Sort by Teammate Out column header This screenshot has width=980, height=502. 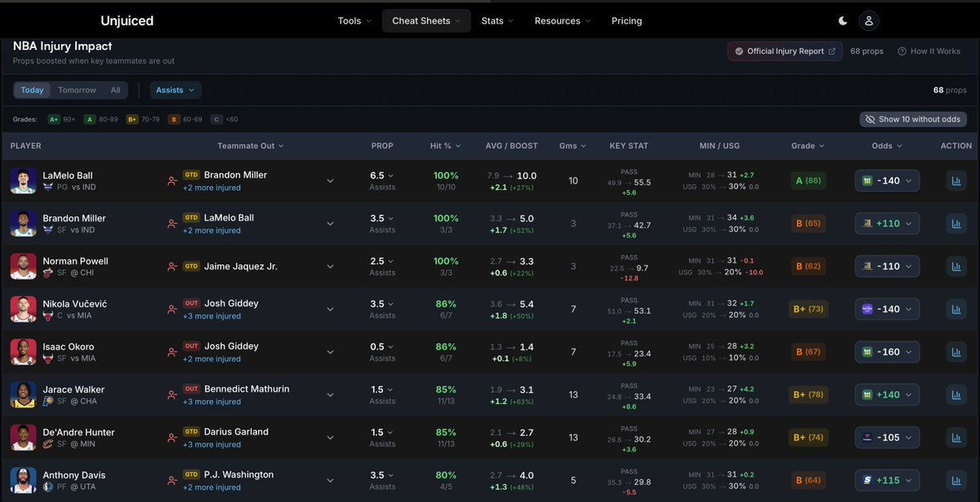point(251,146)
